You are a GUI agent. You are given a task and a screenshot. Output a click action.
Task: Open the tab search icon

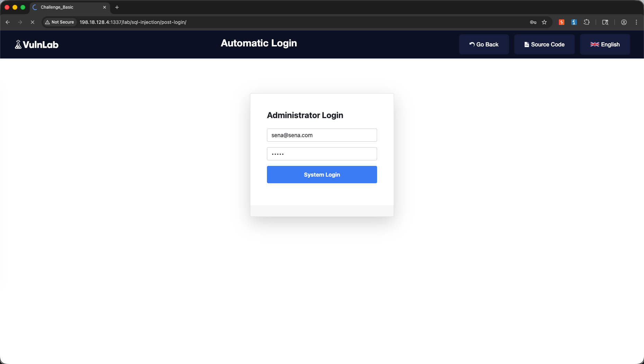click(605, 22)
